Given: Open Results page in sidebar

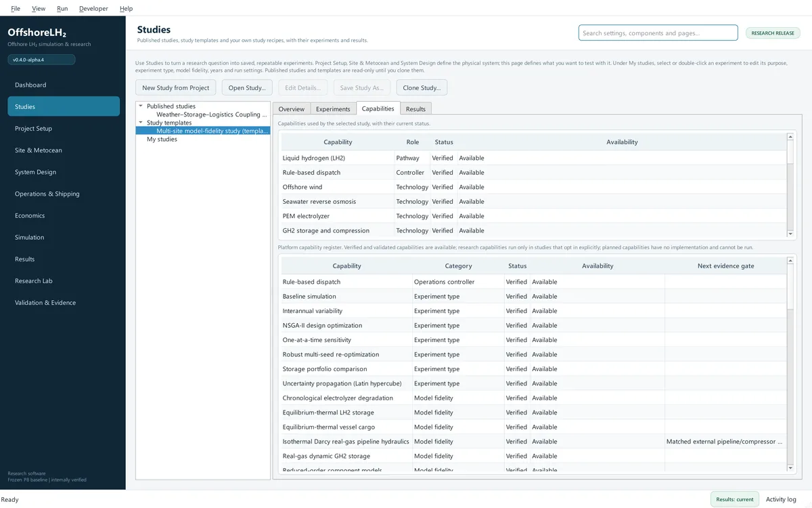Looking at the screenshot, I should point(64,259).
